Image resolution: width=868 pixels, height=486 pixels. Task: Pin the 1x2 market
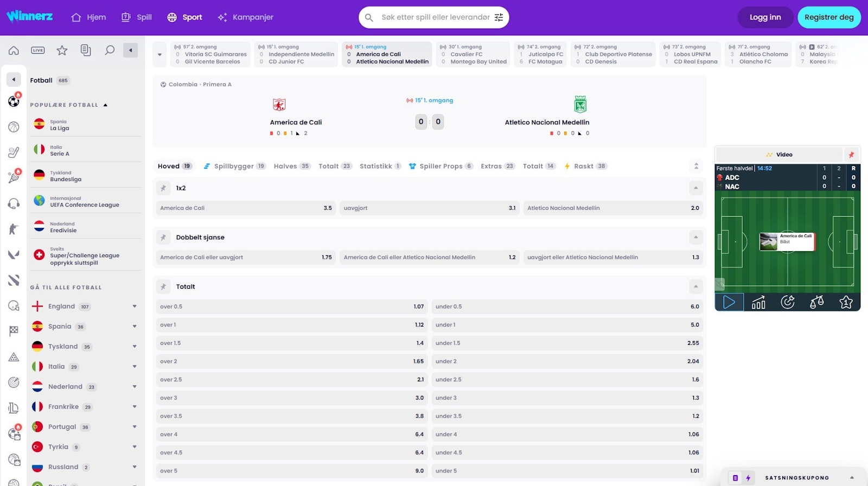pos(163,188)
